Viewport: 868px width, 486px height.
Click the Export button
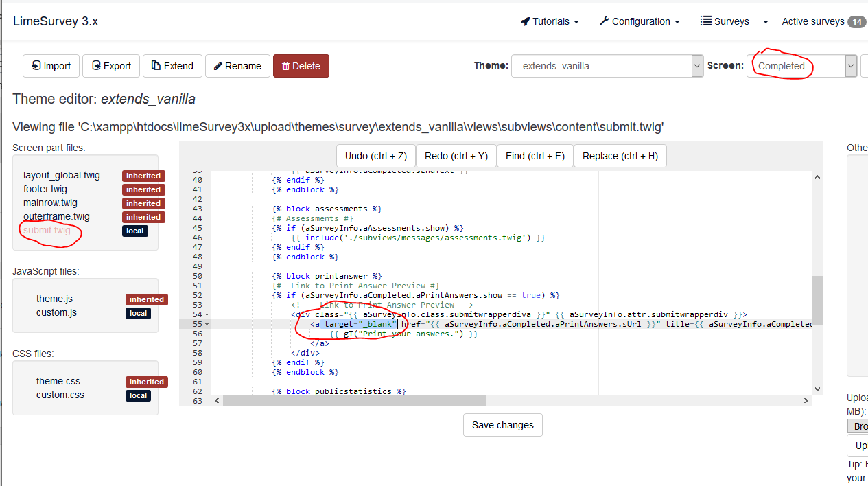(x=111, y=66)
